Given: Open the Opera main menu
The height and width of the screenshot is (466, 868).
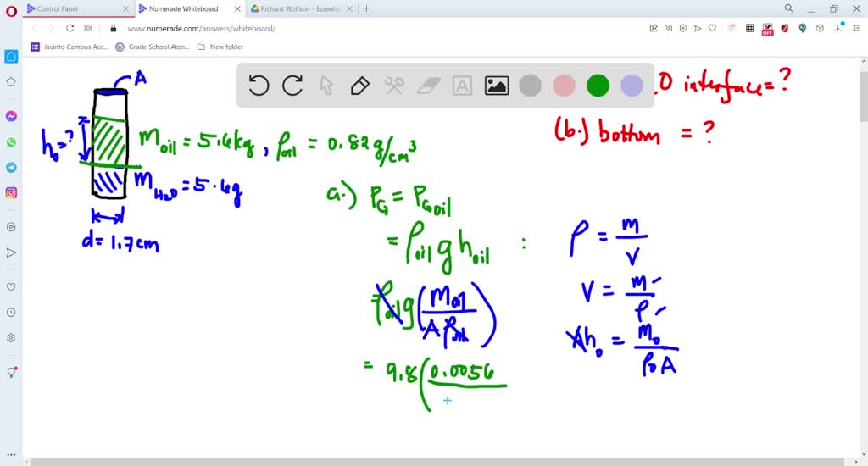Looking at the screenshot, I should coord(11,10).
